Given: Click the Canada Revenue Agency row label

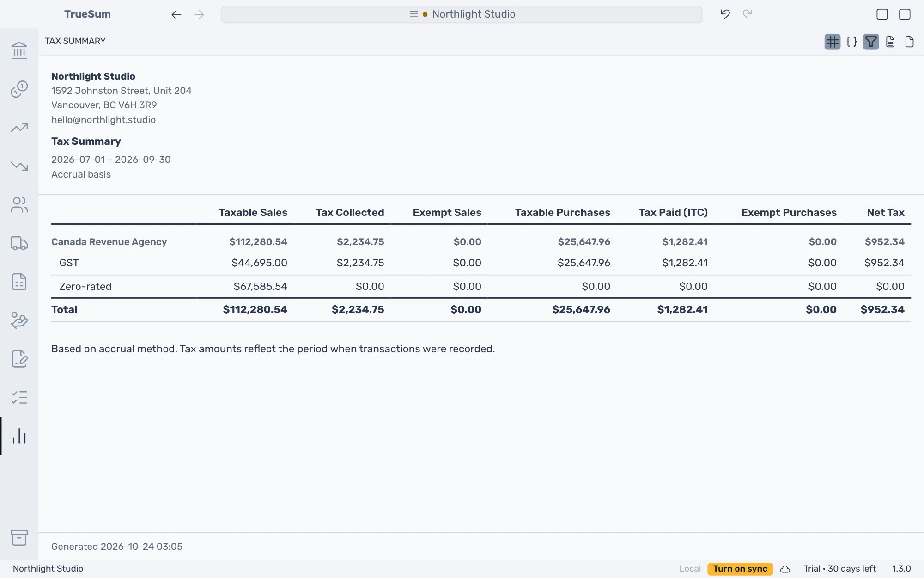Looking at the screenshot, I should (109, 242).
